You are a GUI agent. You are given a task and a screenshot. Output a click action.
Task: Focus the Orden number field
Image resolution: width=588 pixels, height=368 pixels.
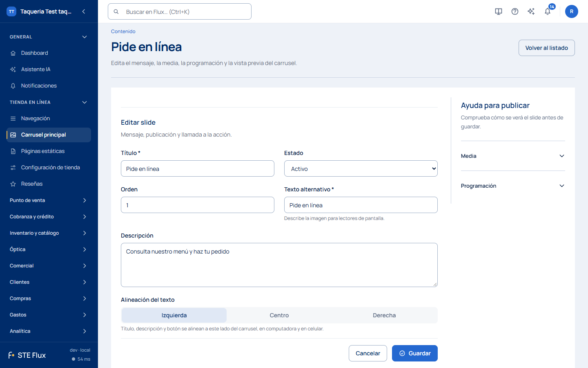[x=198, y=205]
